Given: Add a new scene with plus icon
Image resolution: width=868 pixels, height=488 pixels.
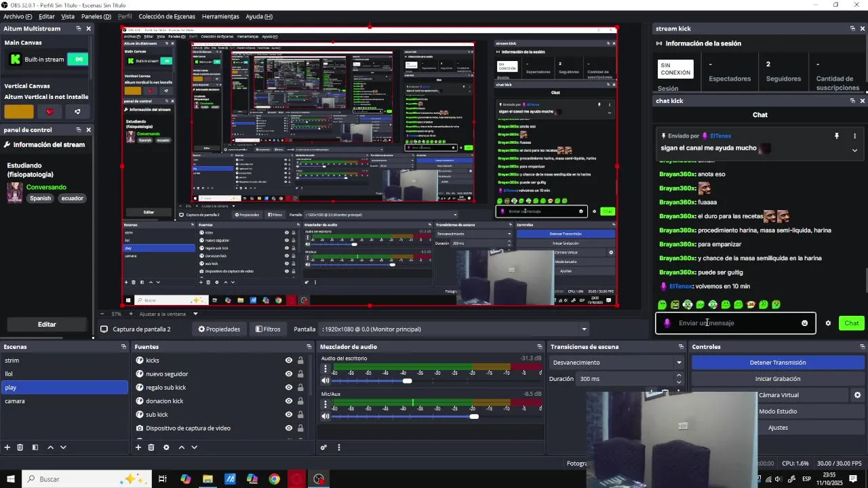Looking at the screenshot, I should point(7,447).
